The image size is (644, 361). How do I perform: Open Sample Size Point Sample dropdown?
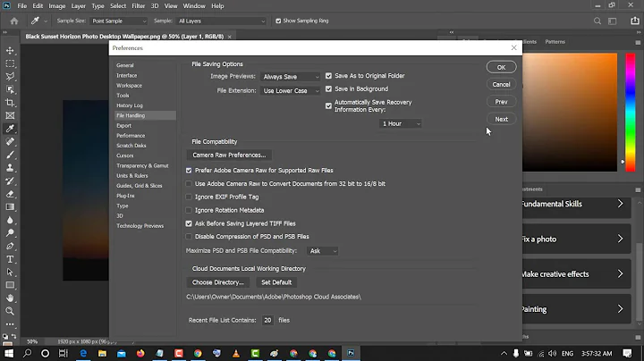[119, 21]
